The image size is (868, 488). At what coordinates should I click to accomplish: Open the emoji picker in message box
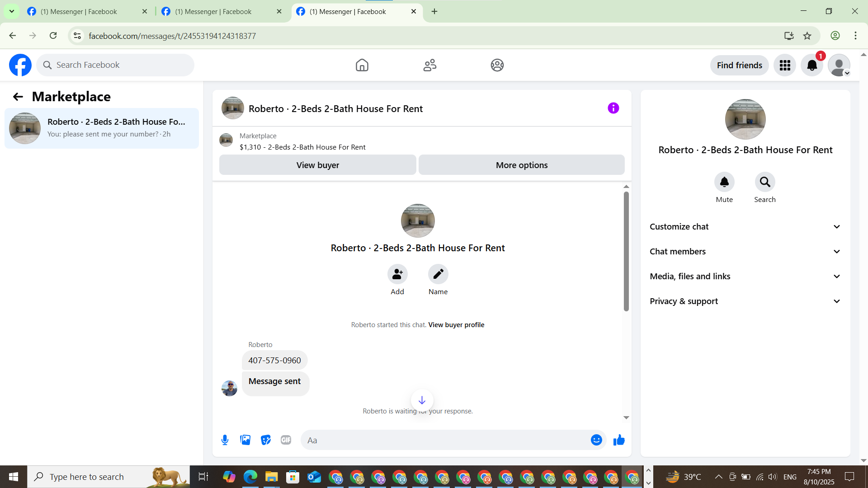(596, 440)
